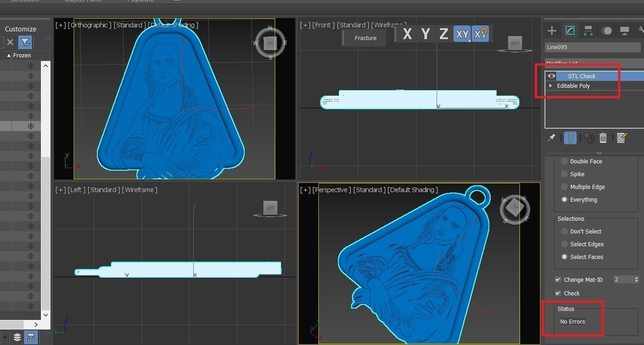Open Default Shading menu in Perspective viewport
Viewport: 644px width, 345px height.
(413, 190)
